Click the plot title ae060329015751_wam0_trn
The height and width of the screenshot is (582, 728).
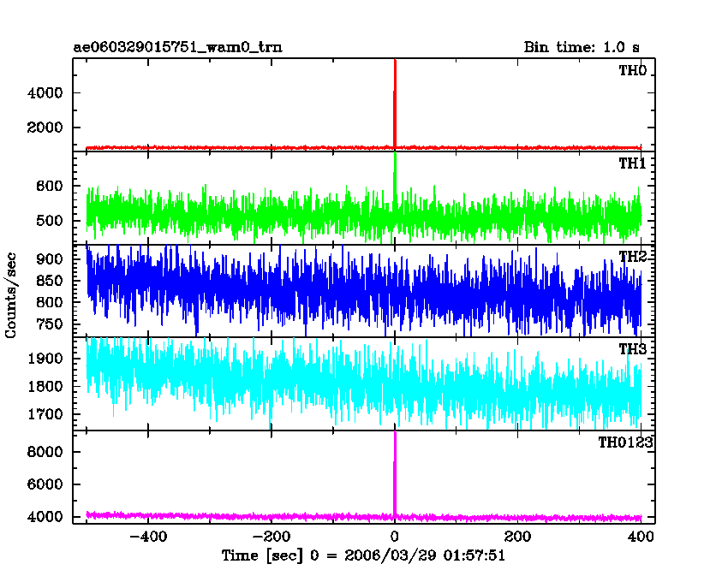(x=178, y=47)
